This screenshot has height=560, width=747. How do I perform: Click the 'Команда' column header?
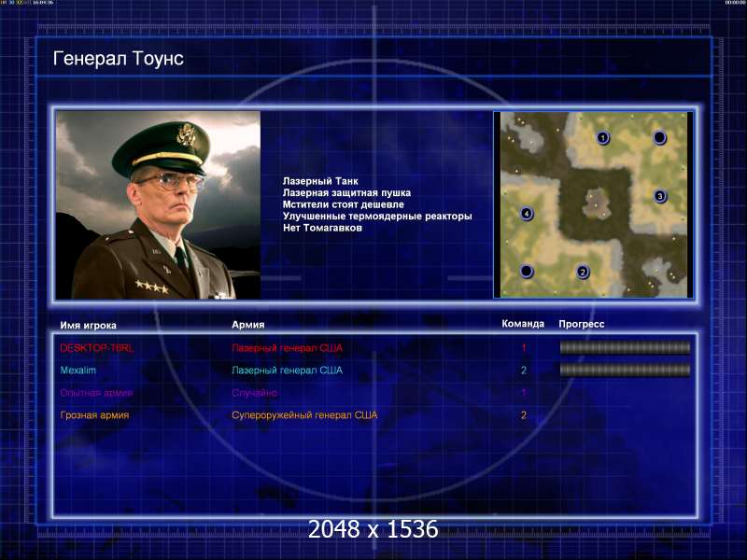coord(523,324)
